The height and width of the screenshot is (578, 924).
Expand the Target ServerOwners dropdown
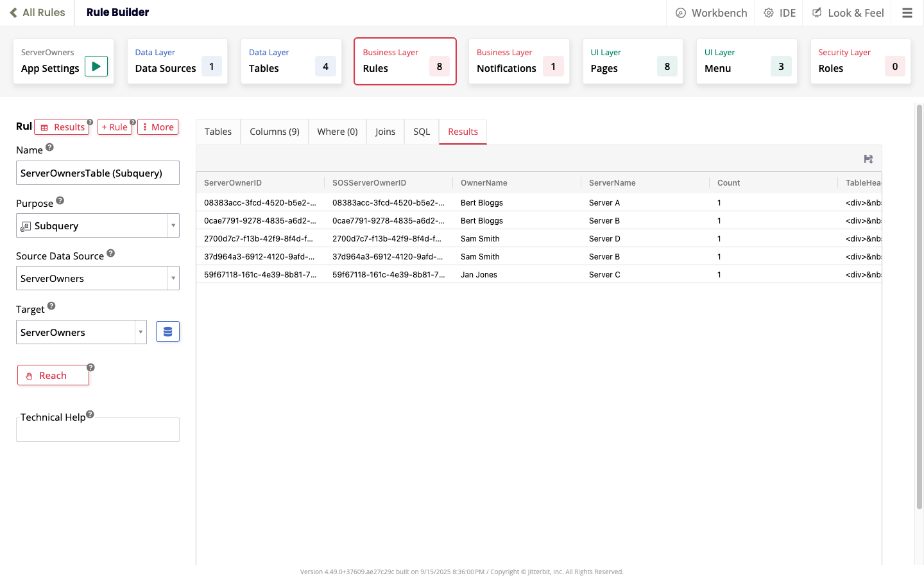(140, 332)
